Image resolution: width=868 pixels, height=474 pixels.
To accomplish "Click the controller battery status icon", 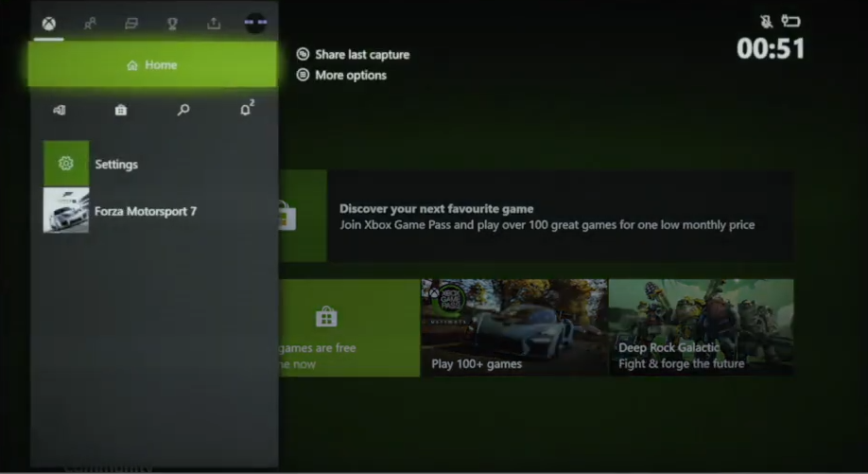I will 791,21.
